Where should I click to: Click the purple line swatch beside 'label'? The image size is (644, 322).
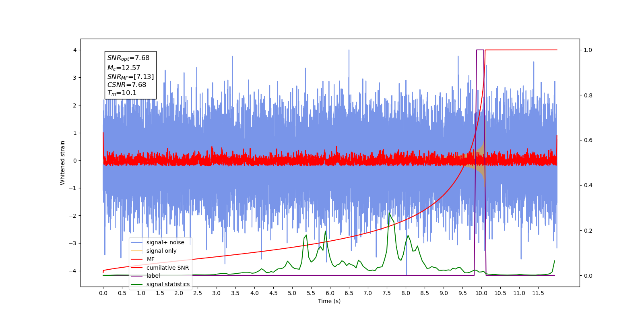(137, 276)
